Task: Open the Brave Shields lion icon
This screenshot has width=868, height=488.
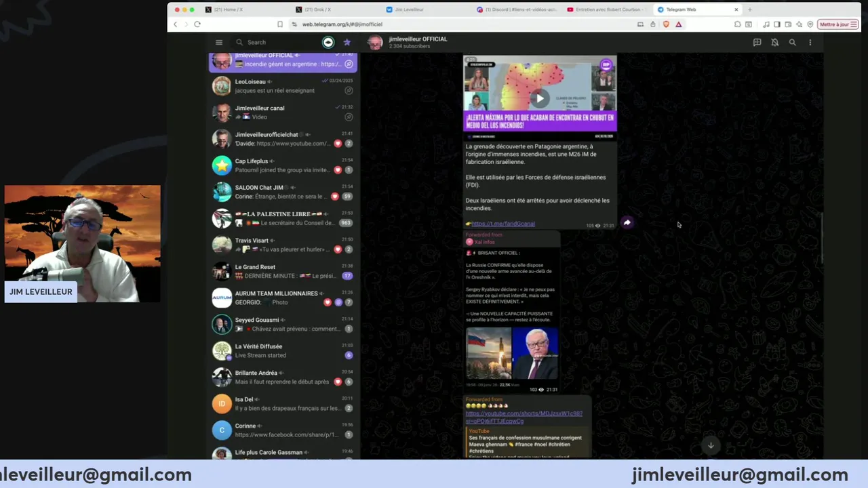Action: (x=666, y=24)
